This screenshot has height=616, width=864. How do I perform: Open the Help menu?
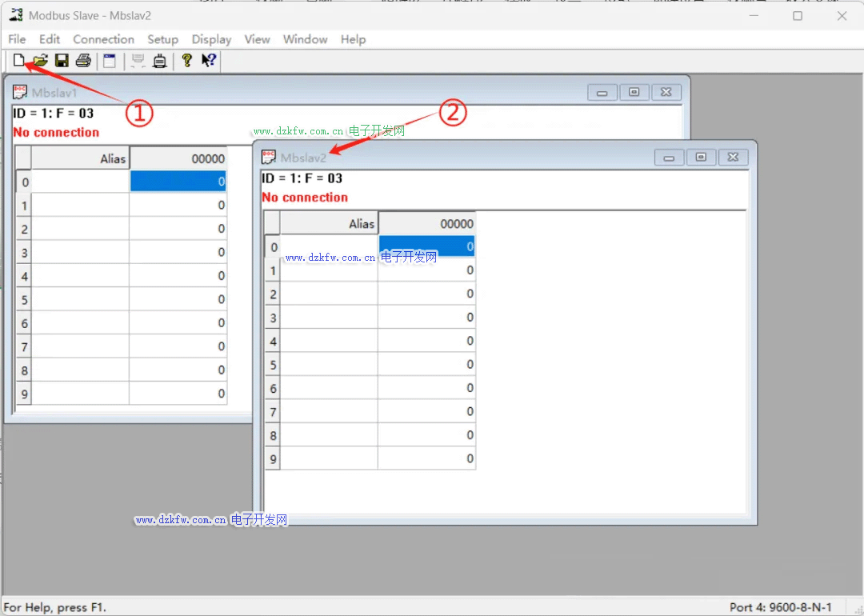[353, 39]
